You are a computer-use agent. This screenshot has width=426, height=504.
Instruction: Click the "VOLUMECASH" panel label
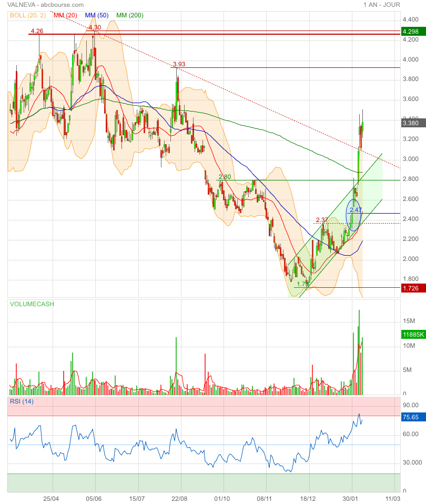click(32, 304)
